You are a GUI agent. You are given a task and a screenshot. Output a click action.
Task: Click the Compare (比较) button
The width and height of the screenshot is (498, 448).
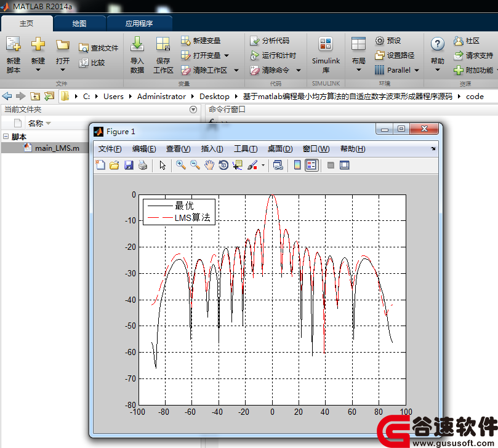(92, 63)
